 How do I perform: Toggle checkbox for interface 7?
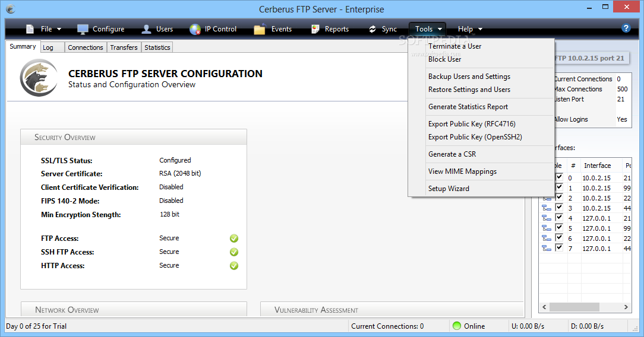[x=559, y=247]
